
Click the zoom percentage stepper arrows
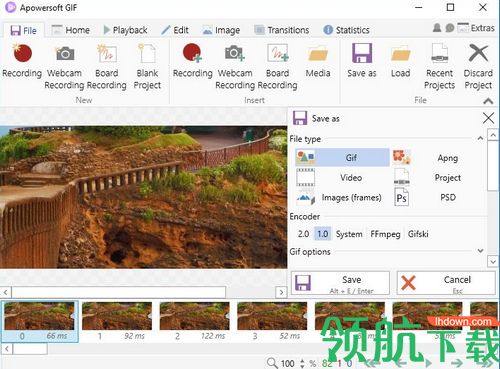[x=302, y=363]
